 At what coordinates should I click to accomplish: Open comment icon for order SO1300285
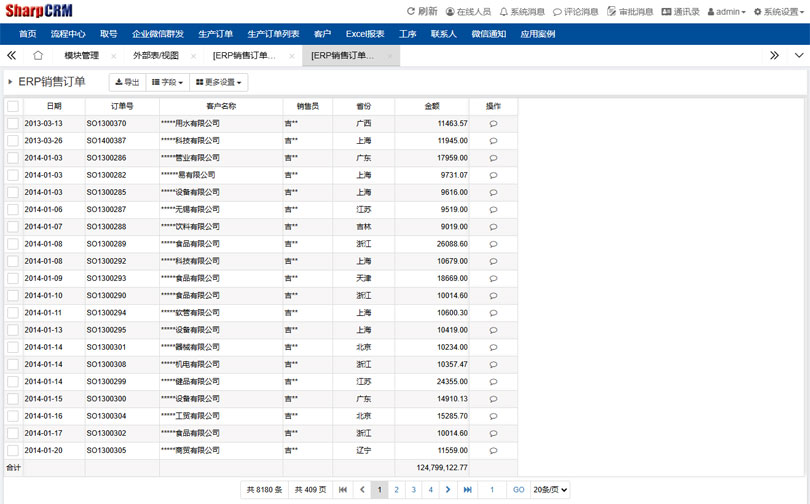pos(493,192)
